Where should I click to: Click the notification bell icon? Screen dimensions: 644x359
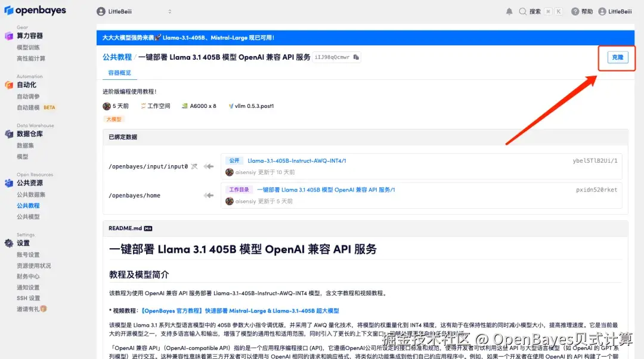(x=509, y=11)
